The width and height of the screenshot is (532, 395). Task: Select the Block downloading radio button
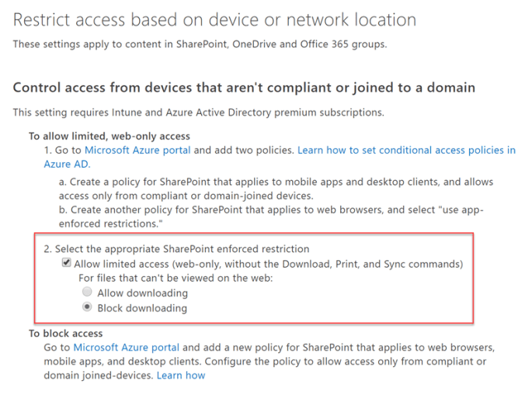click(86, 307)
